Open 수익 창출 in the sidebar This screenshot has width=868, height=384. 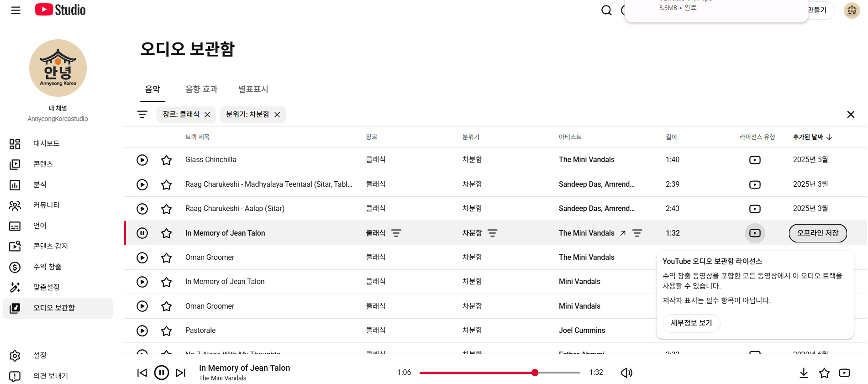[58, 267]
